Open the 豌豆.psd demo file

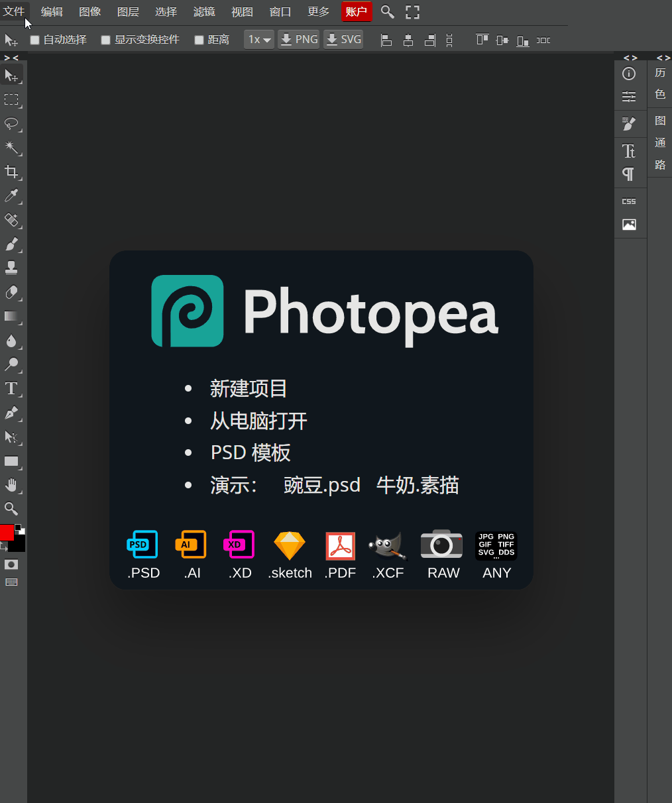coord(322,485)
